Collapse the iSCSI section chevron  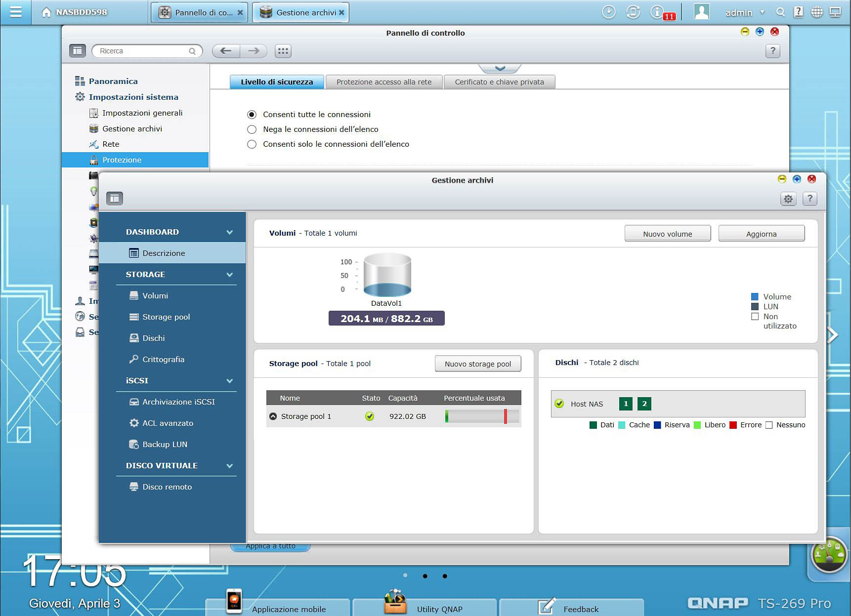(x=229, y=381)
